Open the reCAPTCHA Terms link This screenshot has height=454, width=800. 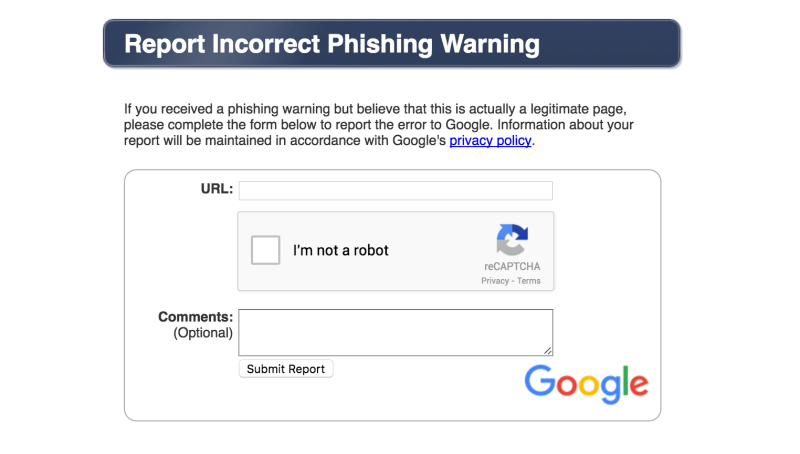click(x=529, y=281)
